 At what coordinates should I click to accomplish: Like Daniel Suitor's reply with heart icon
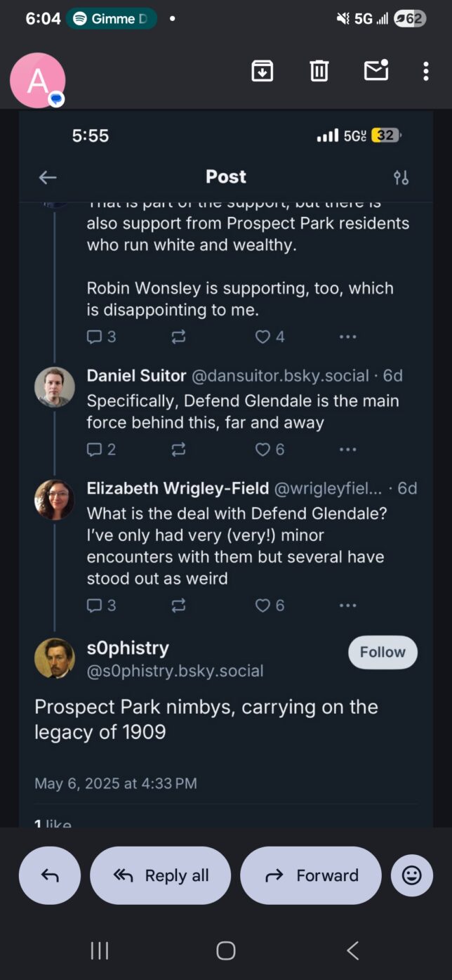pyautogui.click(x=263, y=450)
